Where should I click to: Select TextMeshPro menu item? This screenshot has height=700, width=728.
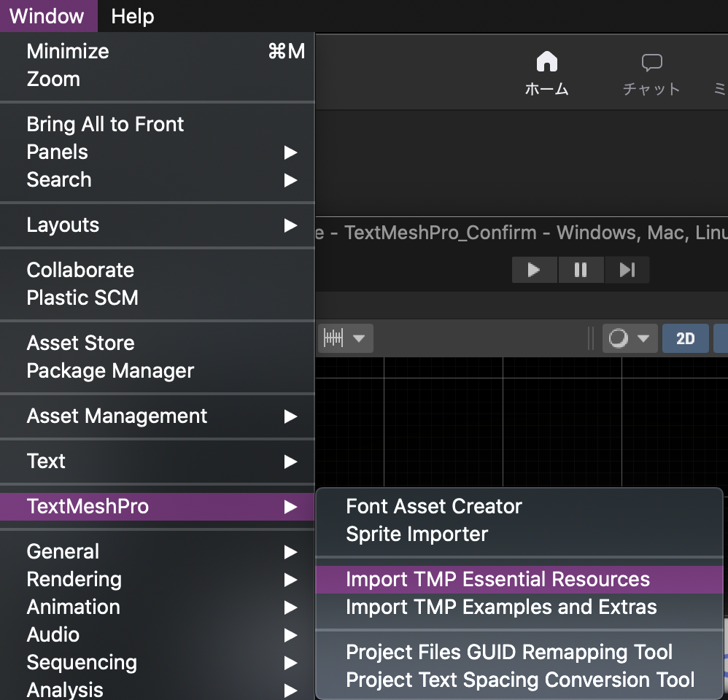point(158,506)
